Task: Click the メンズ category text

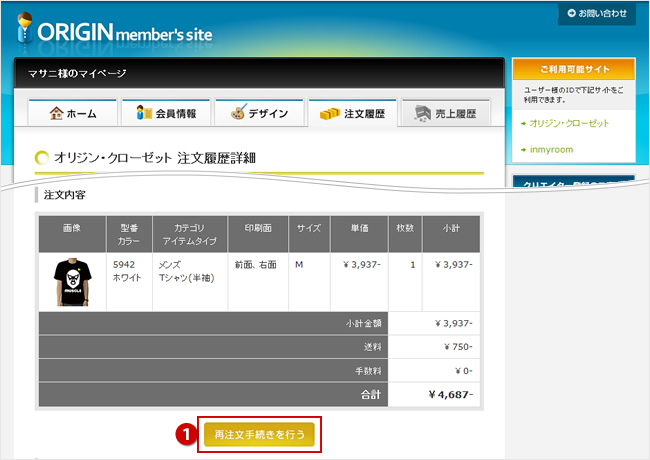Action: [x=170, y=264]
